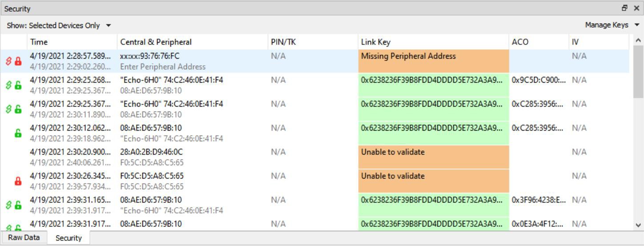Click the orange Missing Peripheral Address cell
Image resolution: width=644 pixels, height=246 pixels.
(434, 61)
